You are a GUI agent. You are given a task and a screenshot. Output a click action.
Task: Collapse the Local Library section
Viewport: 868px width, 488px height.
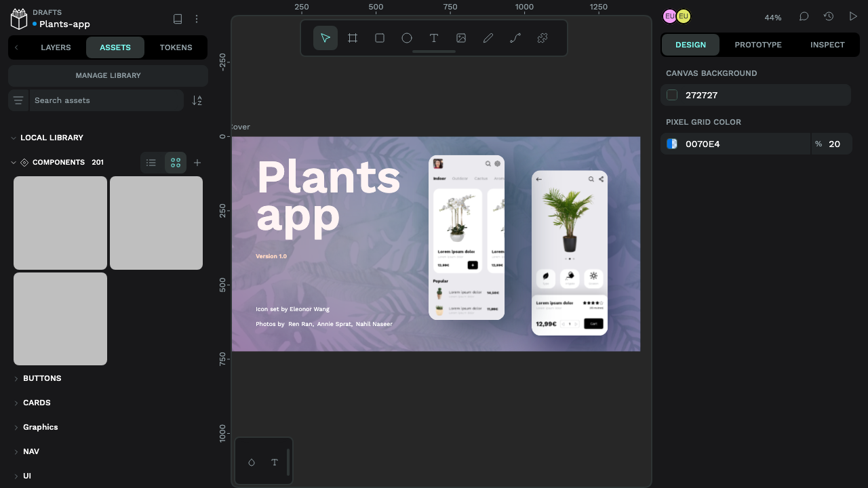click(14, 138)
